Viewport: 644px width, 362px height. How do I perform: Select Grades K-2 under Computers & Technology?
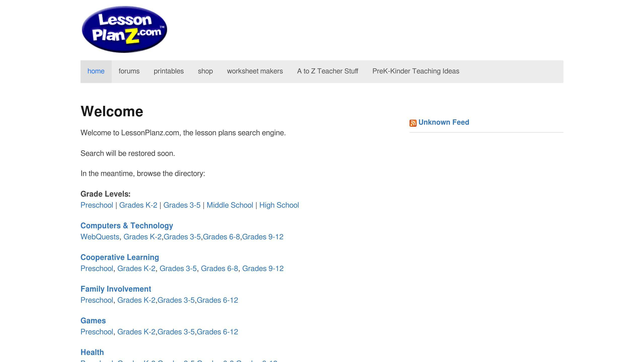(x=142, y=237)
